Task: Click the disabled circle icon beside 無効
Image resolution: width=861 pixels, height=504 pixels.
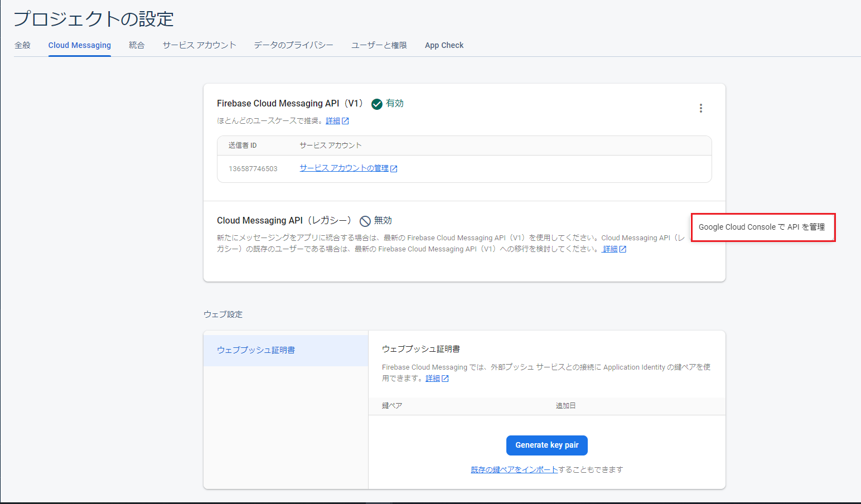Action: (365, 221)
